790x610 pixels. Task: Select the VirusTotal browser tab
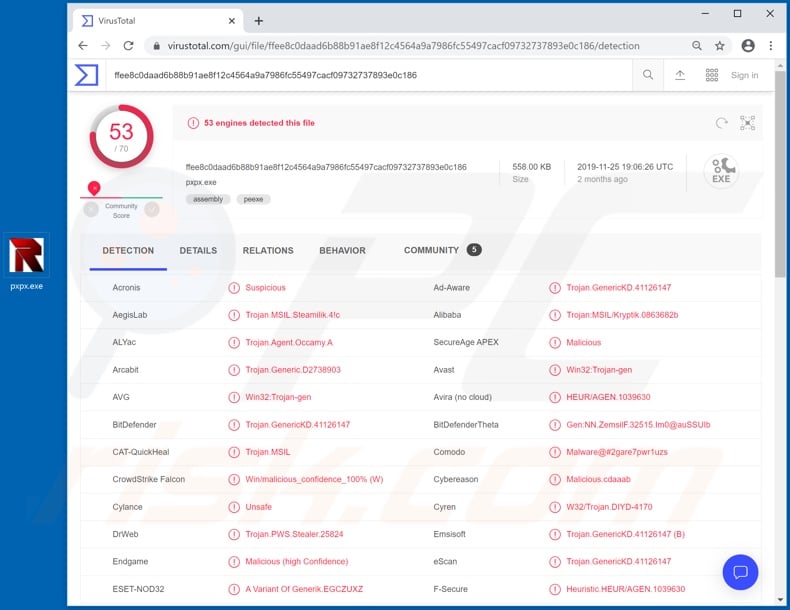pos(157,21)
